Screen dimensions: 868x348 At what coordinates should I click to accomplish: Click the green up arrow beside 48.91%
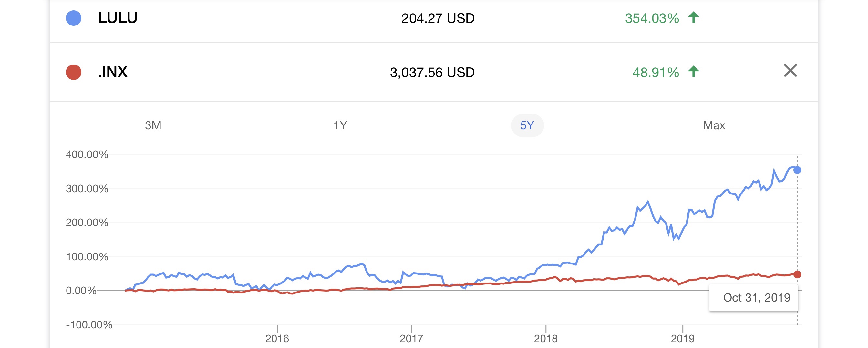693,71
